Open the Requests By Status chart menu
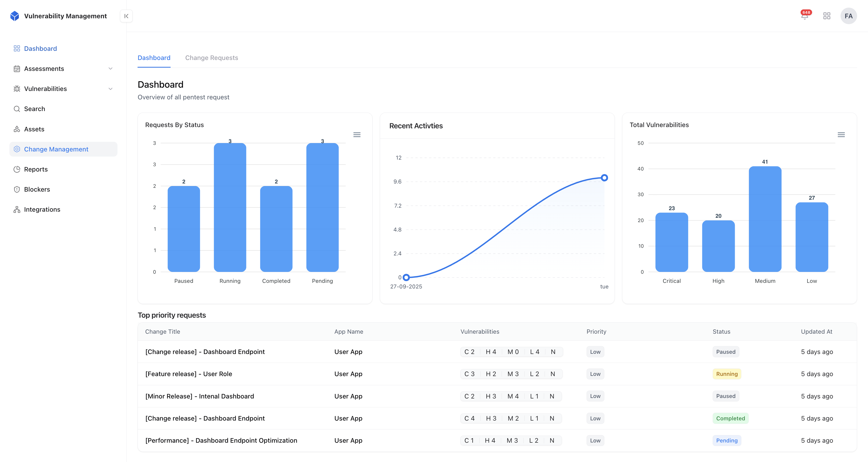 coord(357,135)
